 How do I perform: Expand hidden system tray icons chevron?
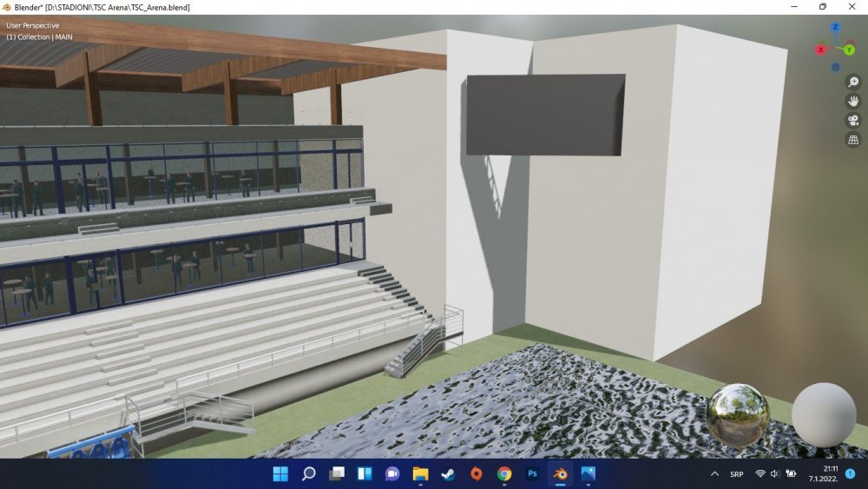[x=714, y=474]
